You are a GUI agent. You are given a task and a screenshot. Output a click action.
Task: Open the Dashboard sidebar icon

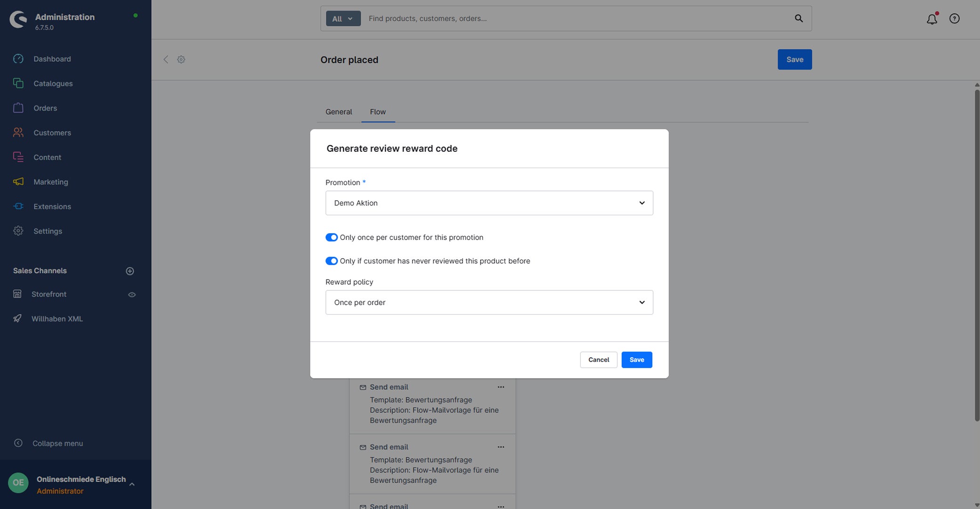tap(18, 59)
